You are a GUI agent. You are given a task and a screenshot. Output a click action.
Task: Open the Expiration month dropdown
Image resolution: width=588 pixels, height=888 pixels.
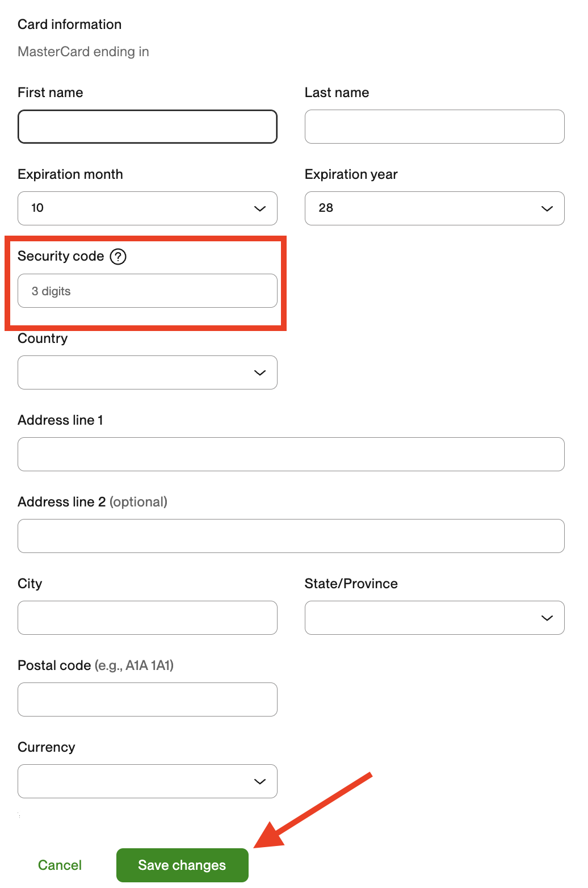(x=148, y=208)
